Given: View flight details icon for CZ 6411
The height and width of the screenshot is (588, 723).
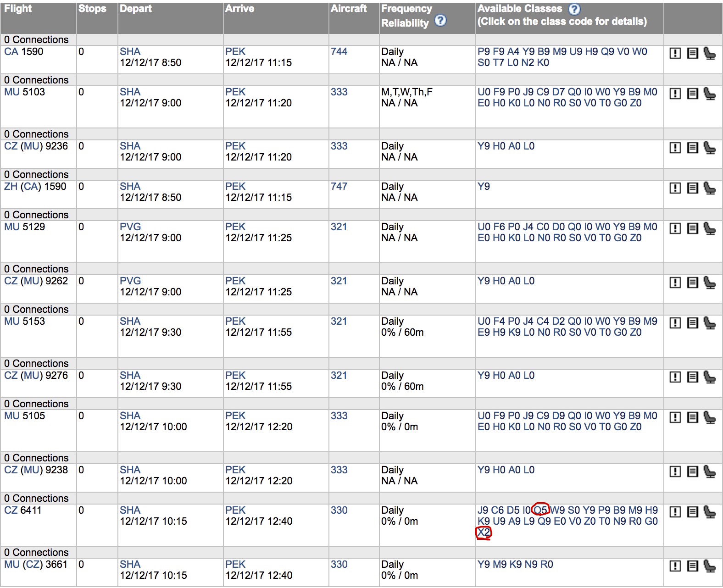Looking at the screenshot, I should pos(692,512).
